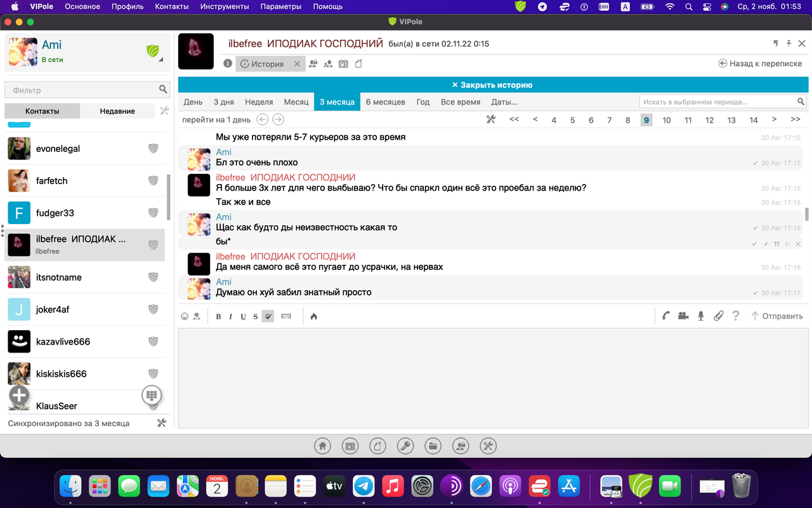Open the Инструменты menu

225,6
